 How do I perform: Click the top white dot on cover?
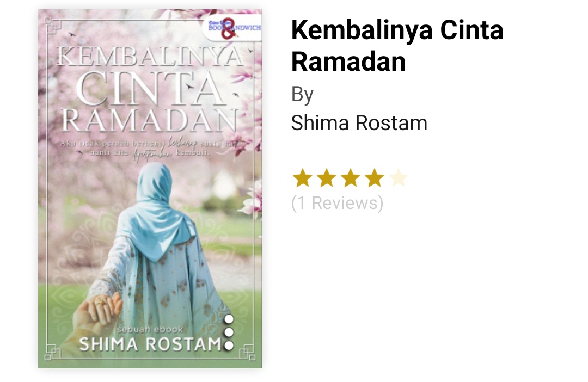pyautogui.click(x=229, y=319)
